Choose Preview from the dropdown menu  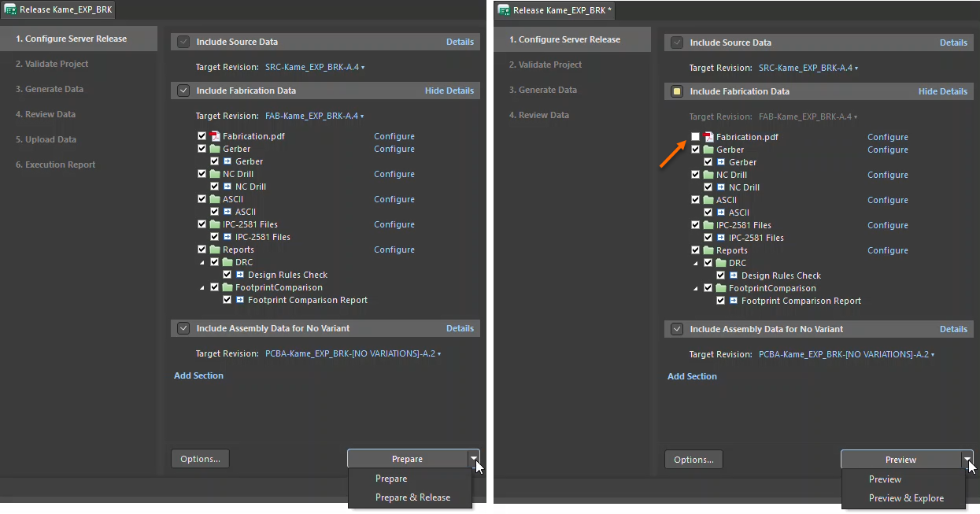click(904, 479)
